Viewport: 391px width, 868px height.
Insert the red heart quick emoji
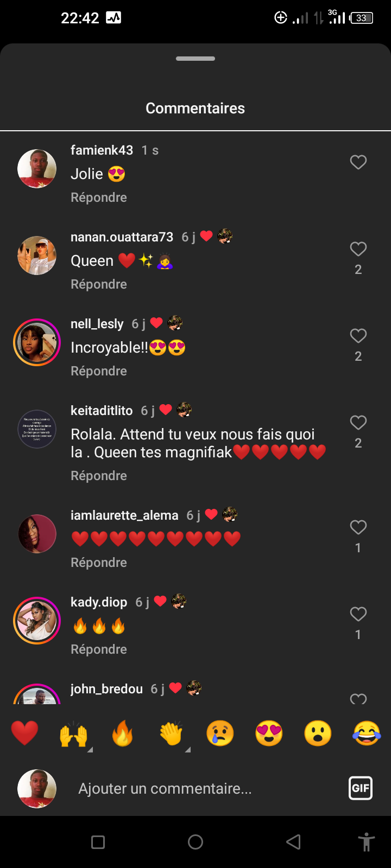[x=25, y=733]
